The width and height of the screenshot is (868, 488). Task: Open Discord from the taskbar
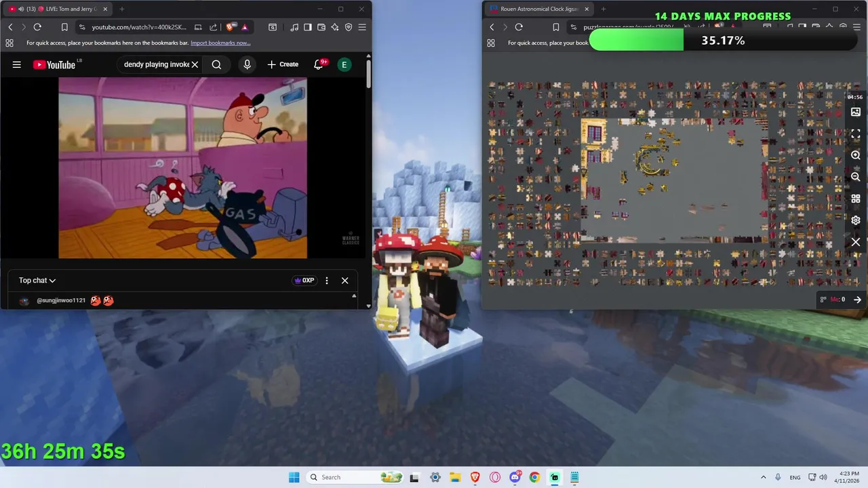(x=515, y=477)
